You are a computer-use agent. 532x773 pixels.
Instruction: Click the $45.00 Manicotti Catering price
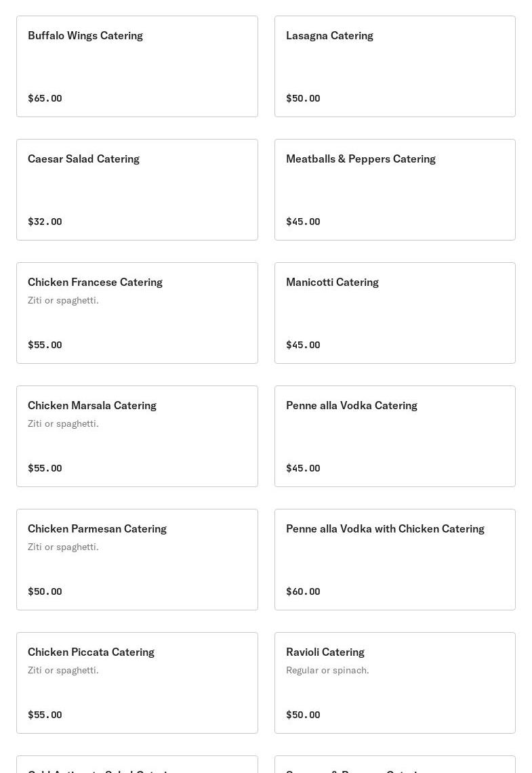point(303,345)
